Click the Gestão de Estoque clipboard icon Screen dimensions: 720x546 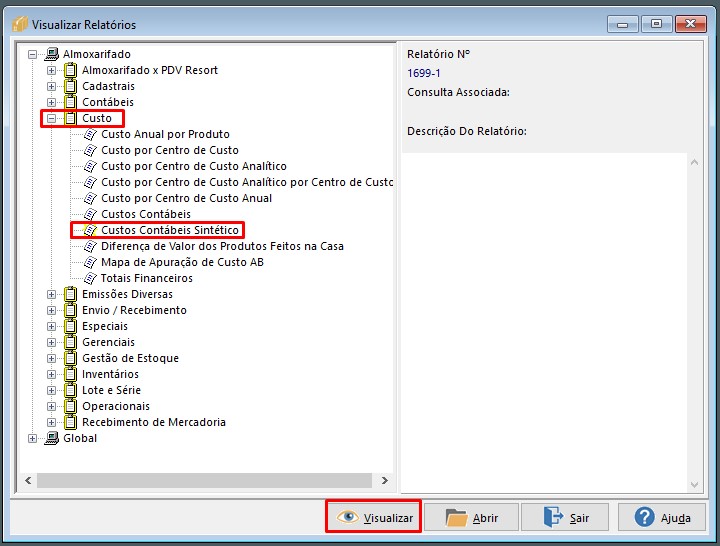(x=70, y=358)
